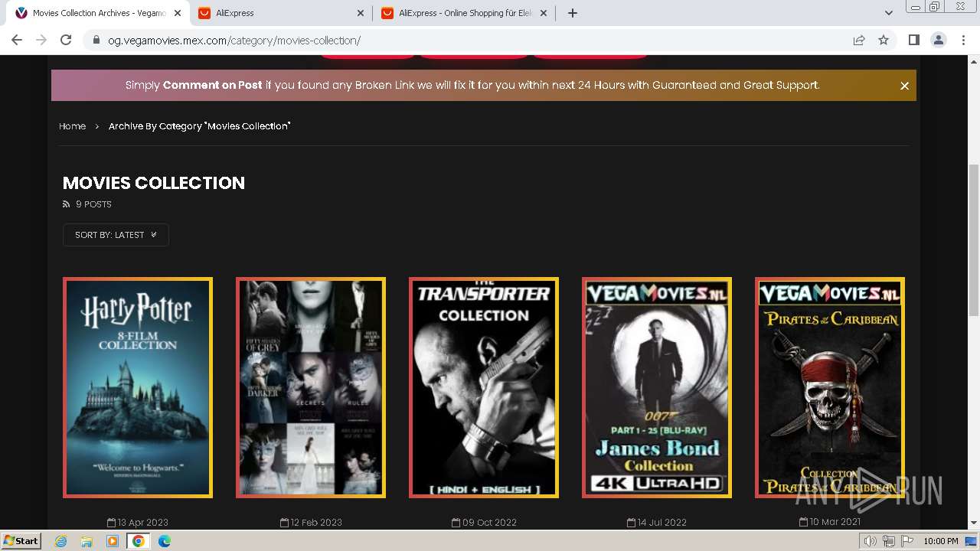This screenshot has height=551, width=980.
Task: Open volume control in system tray
Action: pos(870,541)
